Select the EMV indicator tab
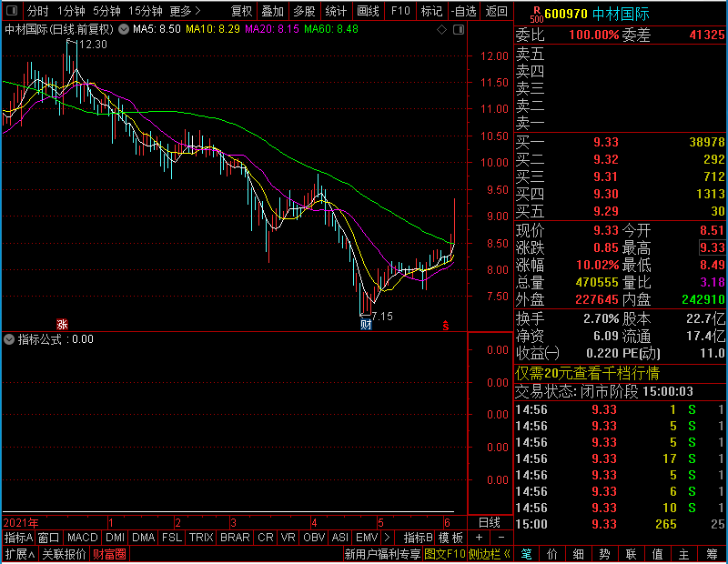This screenshot has width=728, height=564. pos(367,538)
